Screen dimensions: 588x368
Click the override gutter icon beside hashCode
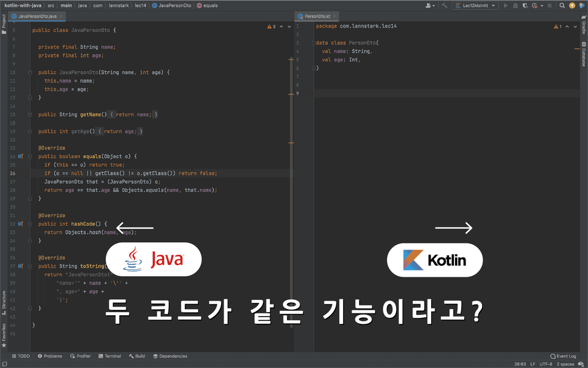[x=21, y=224]
